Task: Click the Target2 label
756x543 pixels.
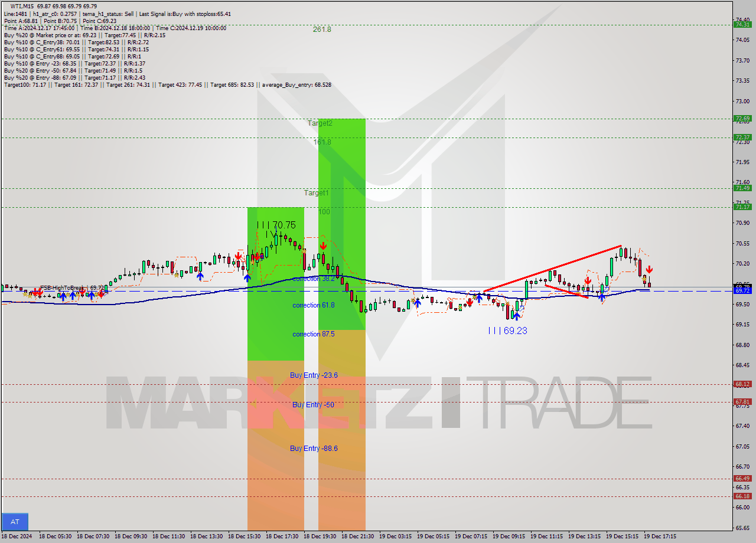Action: click(320, 123)
